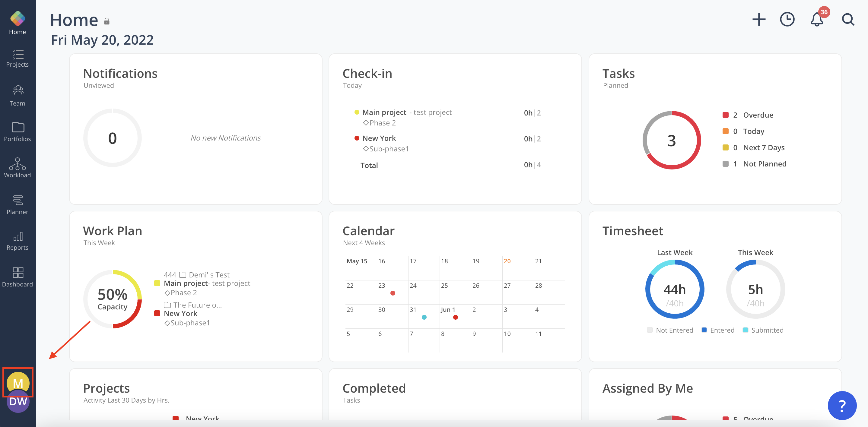Click the red event dot on May 23
Image resolution: width=868 pixels, height=427 pixels.
click(393, 293)
